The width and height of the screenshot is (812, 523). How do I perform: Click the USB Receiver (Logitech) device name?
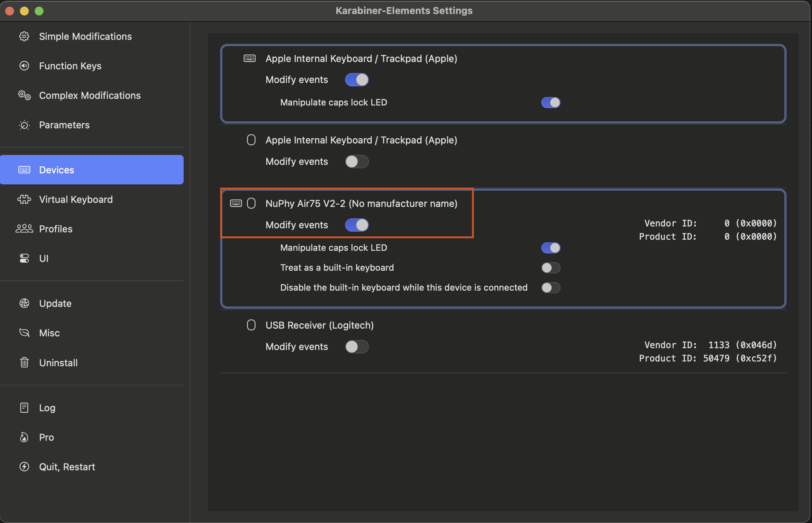click(x=319, y=325)
